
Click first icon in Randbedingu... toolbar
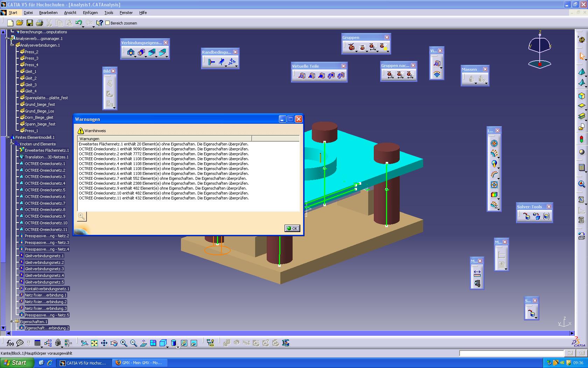coord(211,62)
